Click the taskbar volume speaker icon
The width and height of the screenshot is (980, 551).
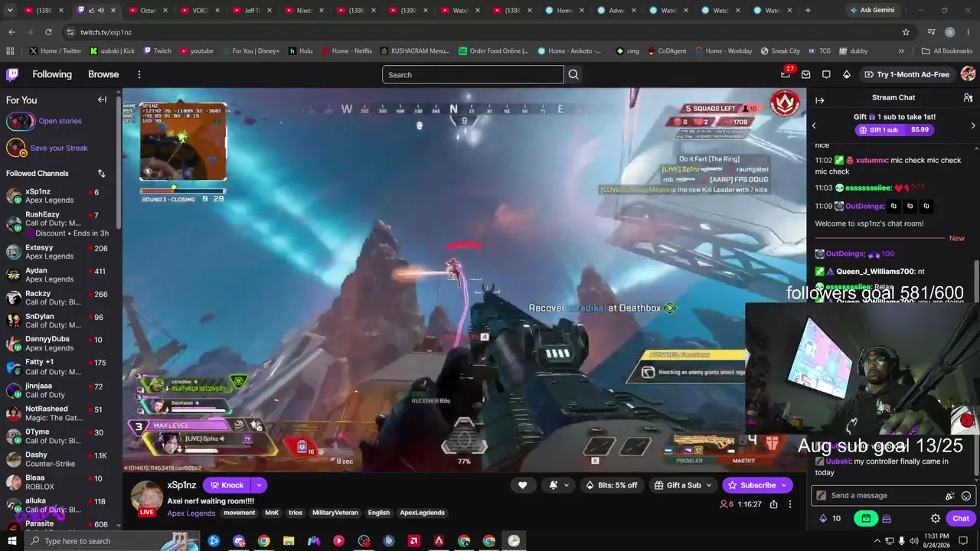click(x=913, y=541)
